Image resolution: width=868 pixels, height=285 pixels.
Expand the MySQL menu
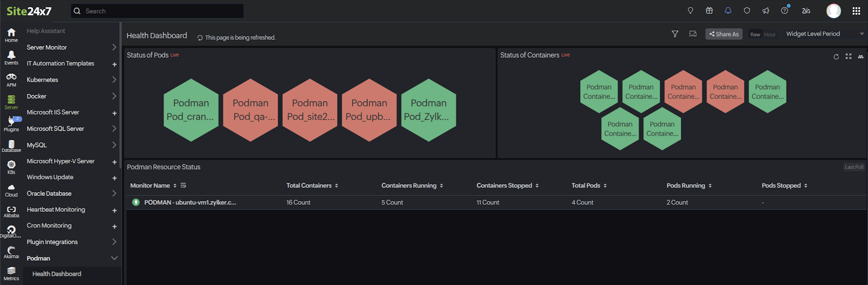114,145
